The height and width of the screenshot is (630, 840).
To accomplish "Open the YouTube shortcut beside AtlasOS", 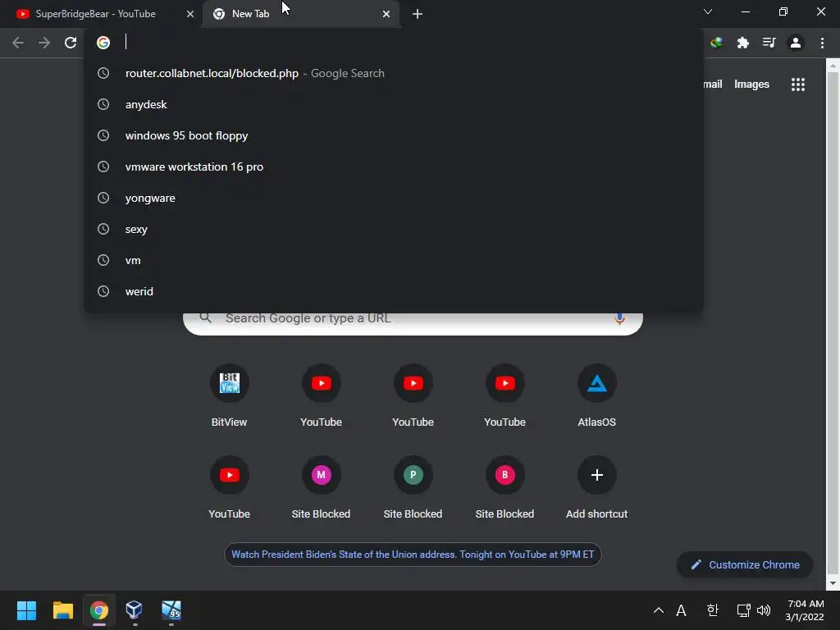I will pyautogui.click(x=504, y=396).
